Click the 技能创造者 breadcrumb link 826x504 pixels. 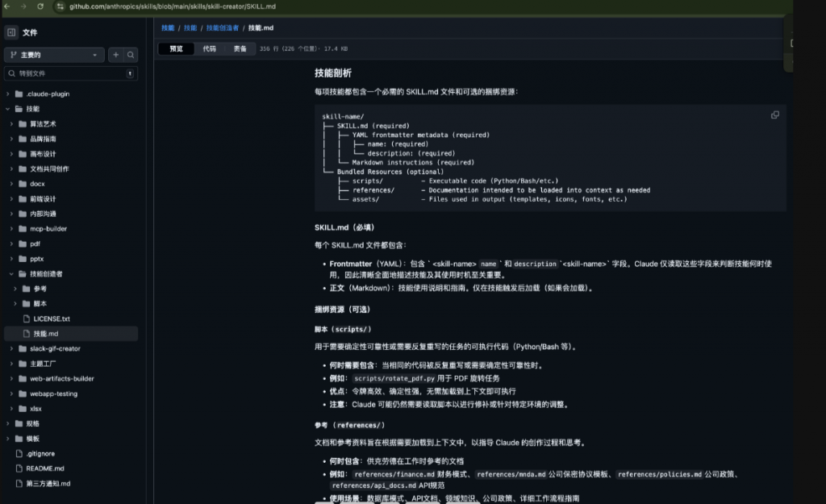[223, 28]
